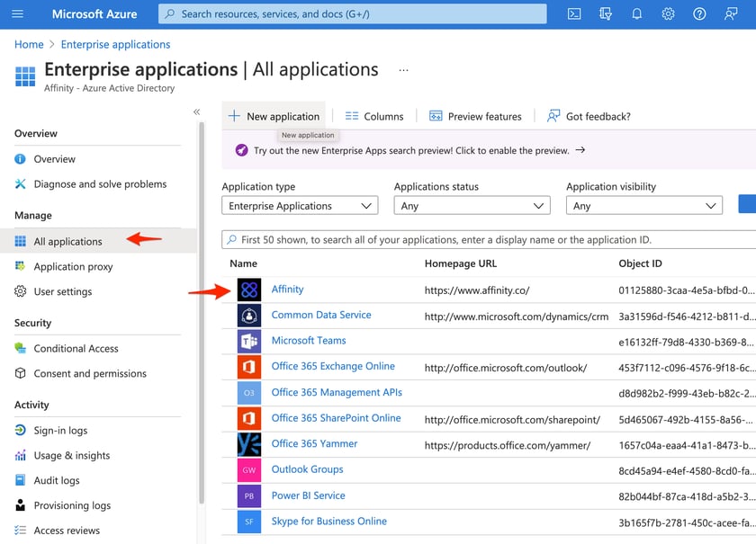
Task: Click the sidebar vertical scrollbar
Action: [x=202, y=313]
